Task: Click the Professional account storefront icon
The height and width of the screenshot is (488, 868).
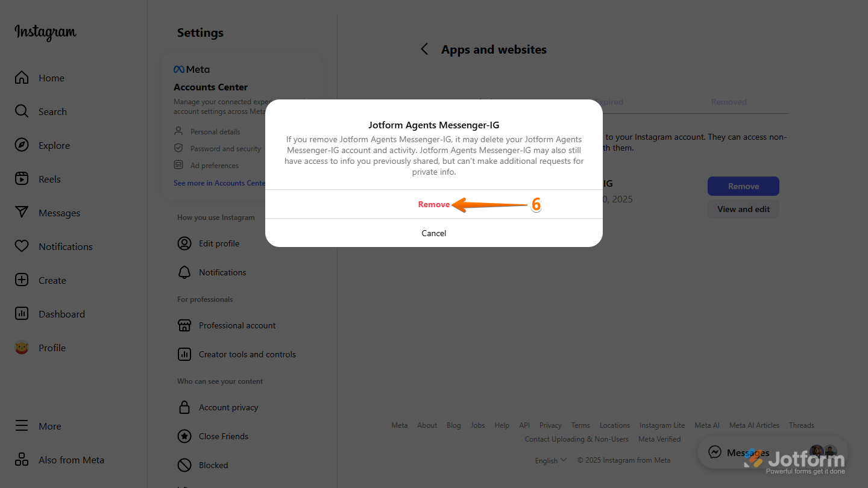Action: point(184,325)
